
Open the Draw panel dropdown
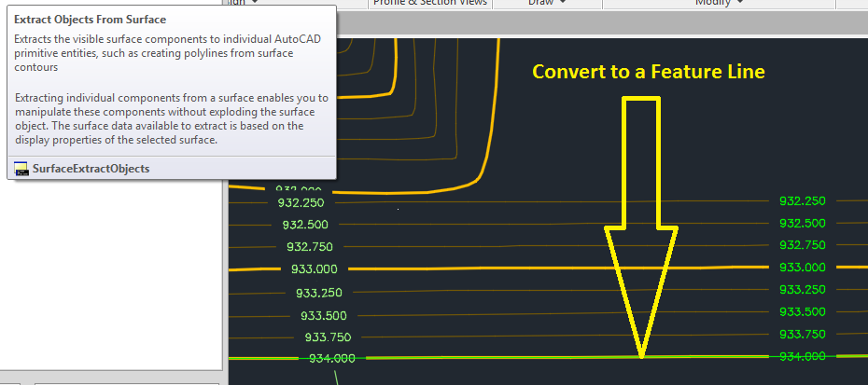(x=547, y=3)
